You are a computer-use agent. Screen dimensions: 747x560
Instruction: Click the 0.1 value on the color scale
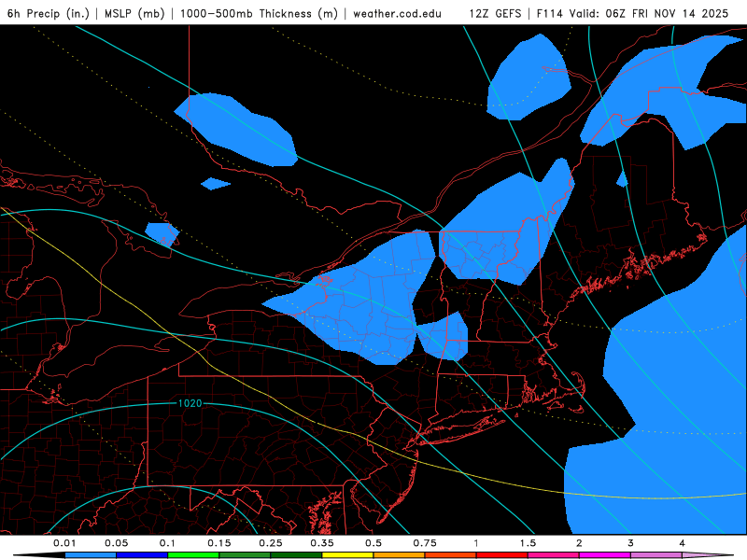tap(168, 543)
